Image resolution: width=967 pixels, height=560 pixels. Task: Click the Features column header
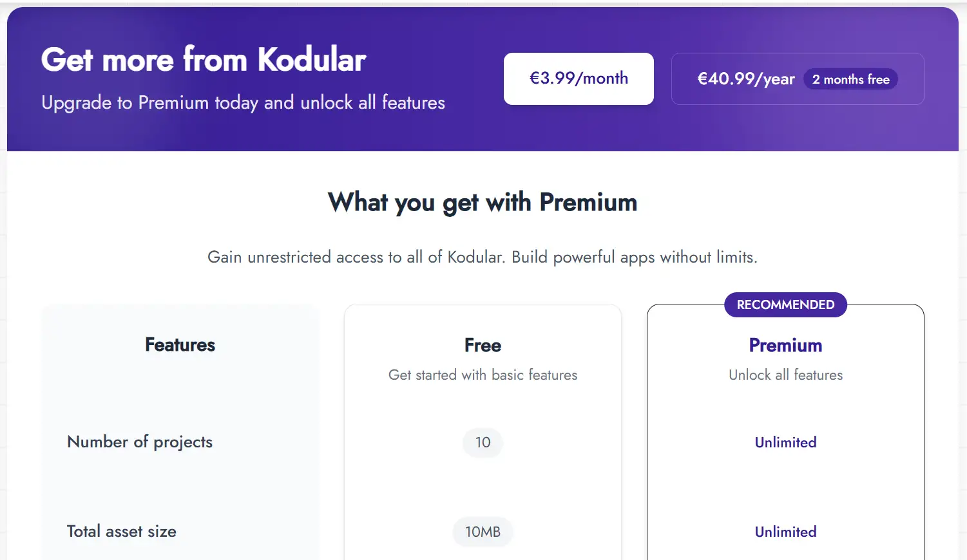[x=180, y=345]
